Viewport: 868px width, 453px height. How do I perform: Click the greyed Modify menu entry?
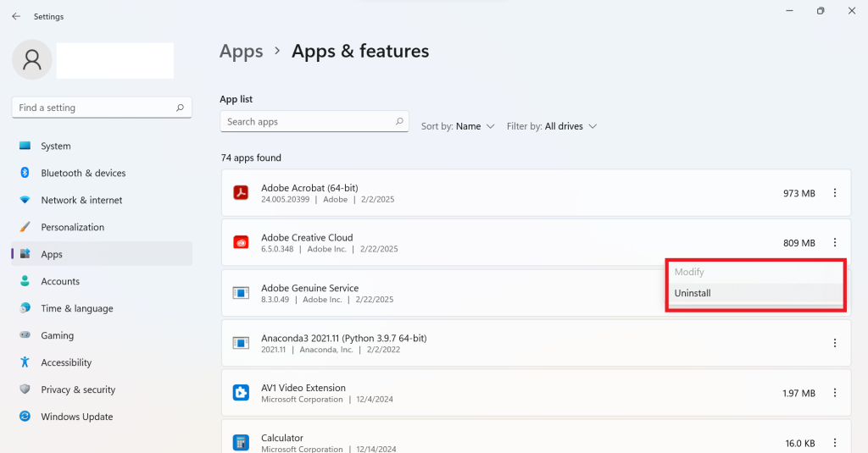tap(755, 272)
